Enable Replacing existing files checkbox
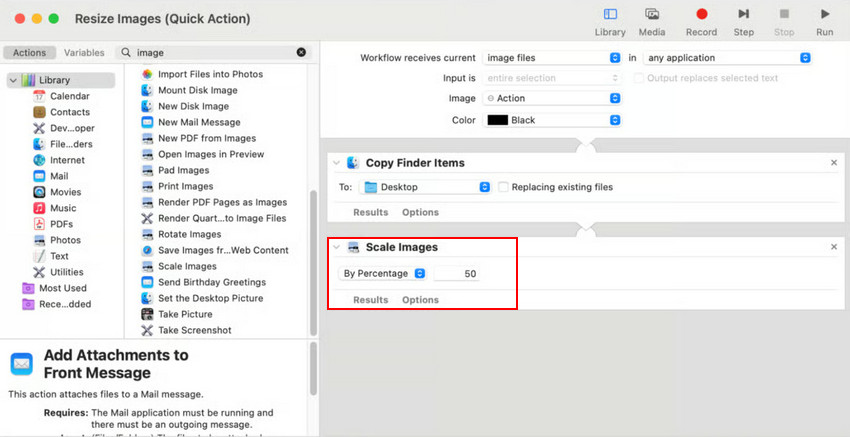 tap(503, 187)
